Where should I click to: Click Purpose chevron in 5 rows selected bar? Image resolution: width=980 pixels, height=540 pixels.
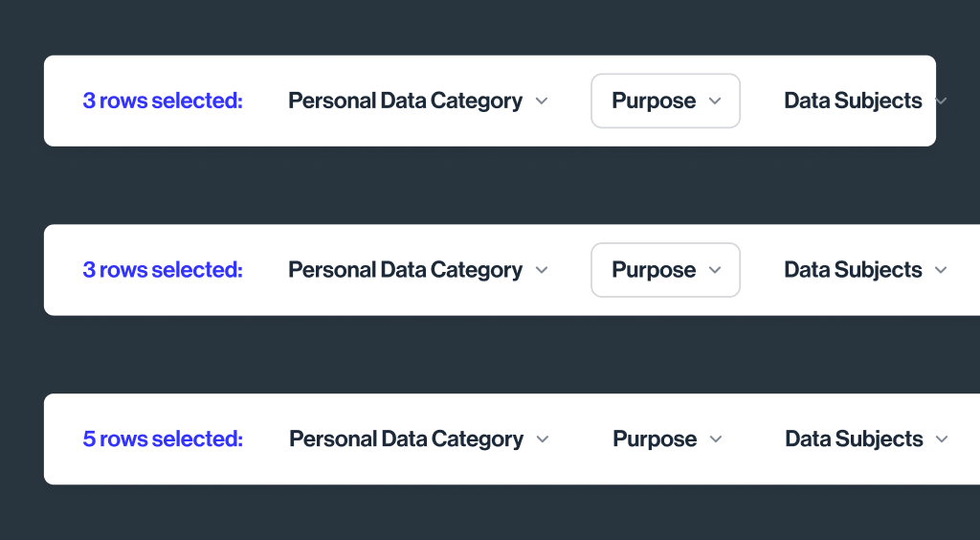tap(715, 439)
